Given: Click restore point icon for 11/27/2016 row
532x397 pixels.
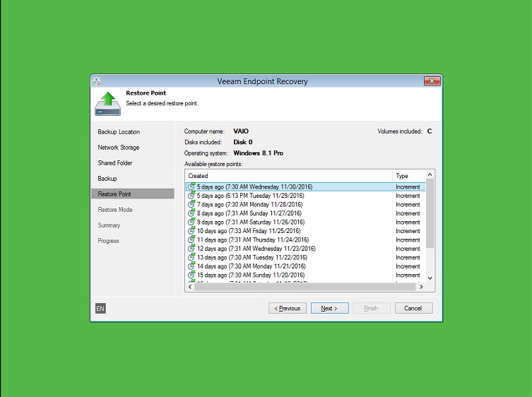Looking at the screenshot, I should [x=191, y=213].
